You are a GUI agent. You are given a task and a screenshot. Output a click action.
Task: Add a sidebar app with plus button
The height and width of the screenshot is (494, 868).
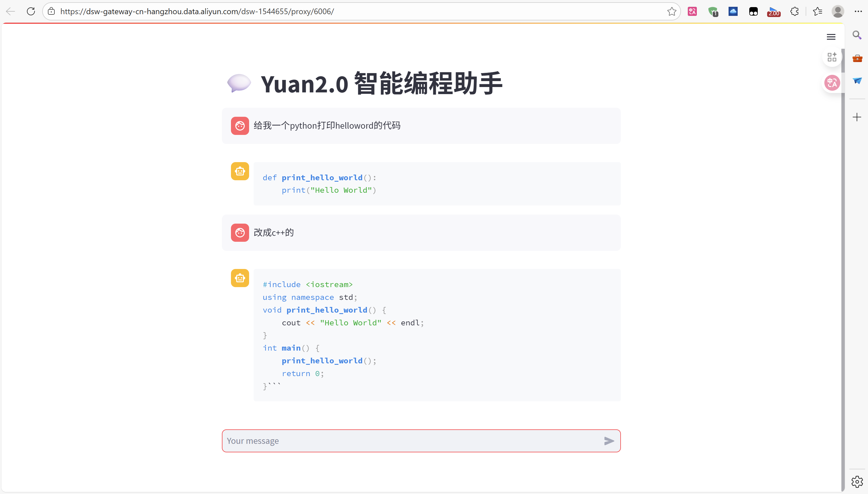(x=857, y=117)
